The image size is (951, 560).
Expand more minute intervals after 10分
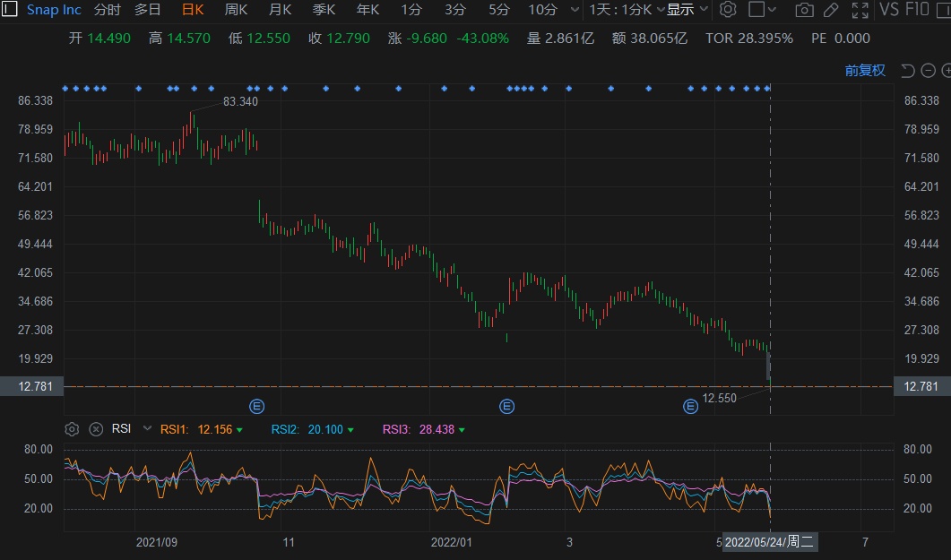point(573,10)
